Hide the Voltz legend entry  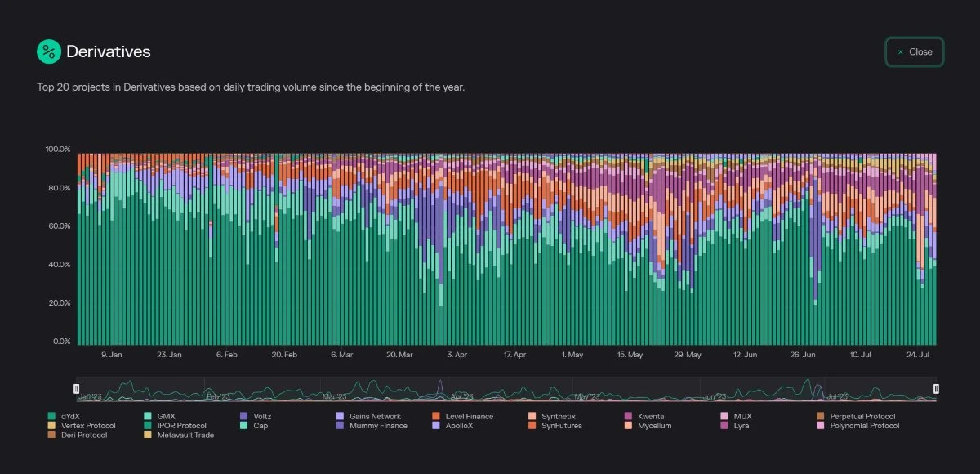pyautogui.click(x=261, y=417)
